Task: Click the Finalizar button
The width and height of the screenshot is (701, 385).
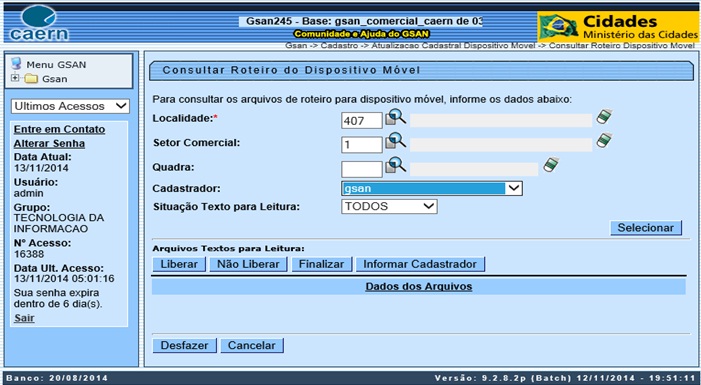Action: [x=321, y=264]
